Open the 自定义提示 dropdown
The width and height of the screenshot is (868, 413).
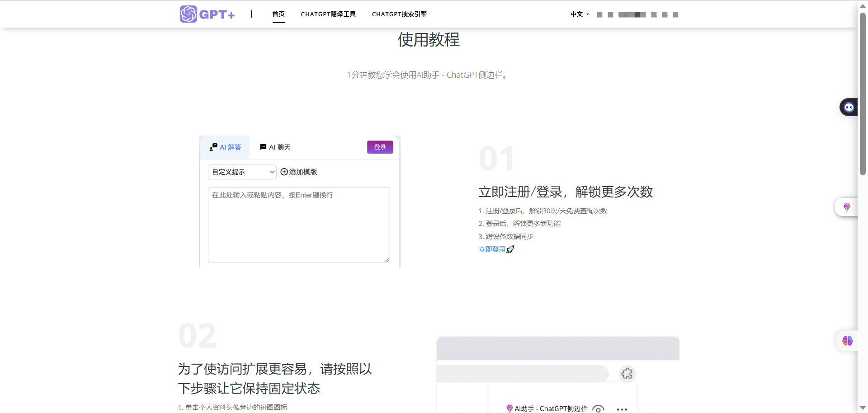242,172
